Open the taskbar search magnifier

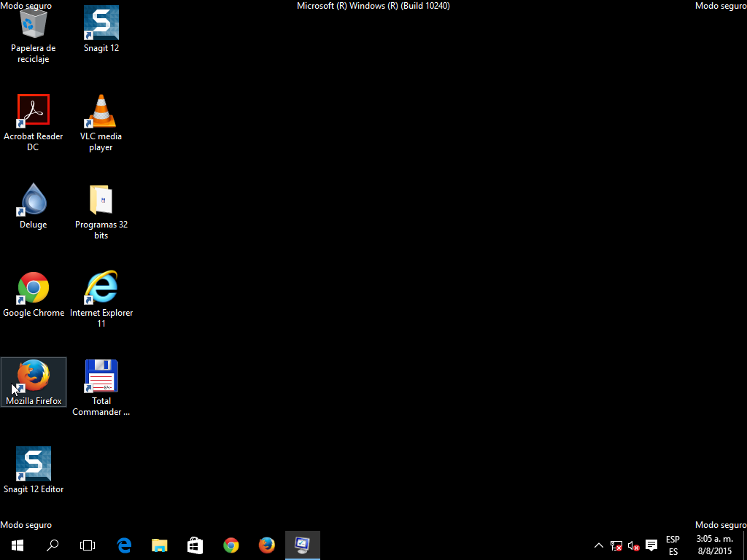pyautogui.click(x=53, y=545)
